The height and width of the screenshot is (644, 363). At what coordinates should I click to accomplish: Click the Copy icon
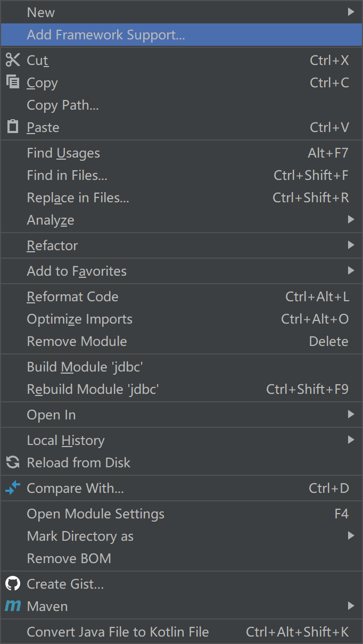13,82
